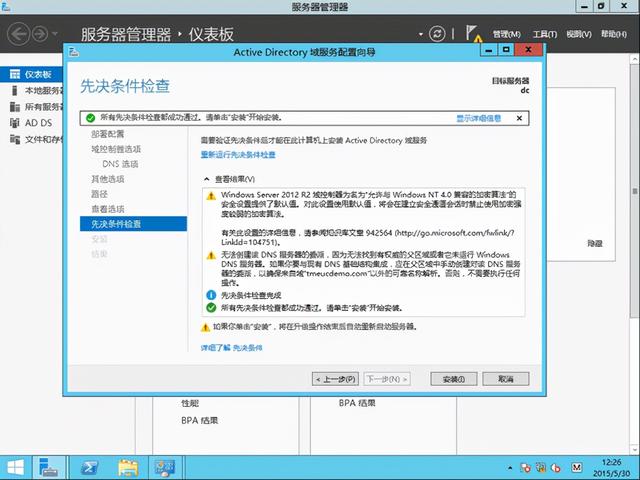The image size is (640, 480).
Task: Select the 文件和存储 sidebar item
Action: 31,140
